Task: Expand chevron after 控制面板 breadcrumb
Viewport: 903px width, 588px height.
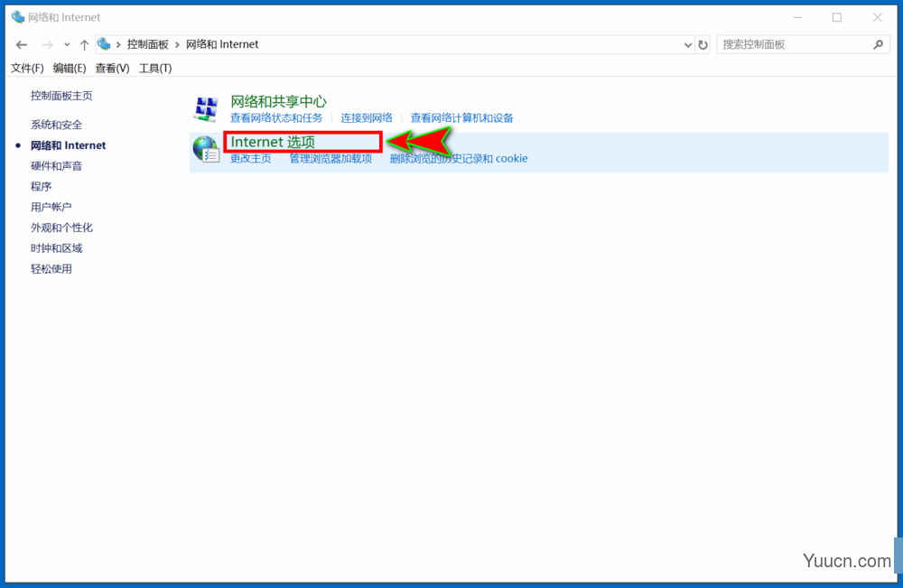Action: click(x=177, y=44)
